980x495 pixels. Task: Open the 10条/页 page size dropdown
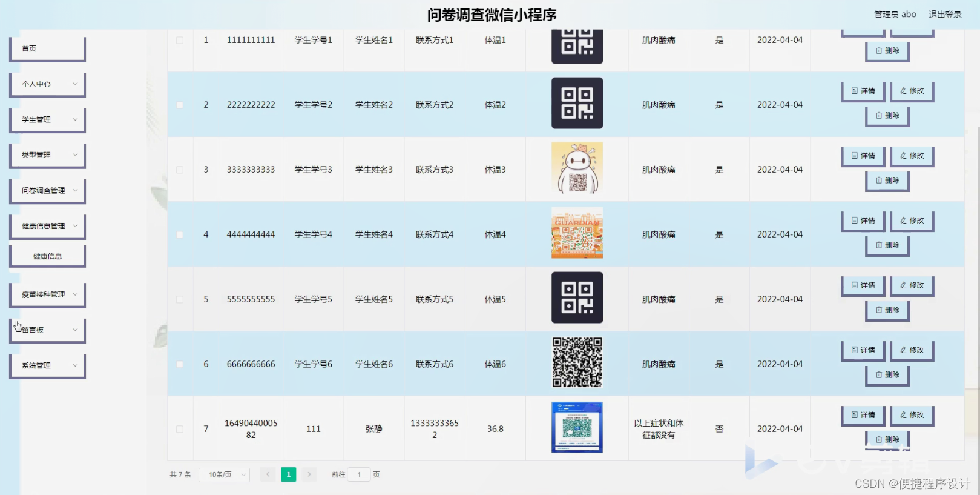pyautogui.click(x=225, y=474)
